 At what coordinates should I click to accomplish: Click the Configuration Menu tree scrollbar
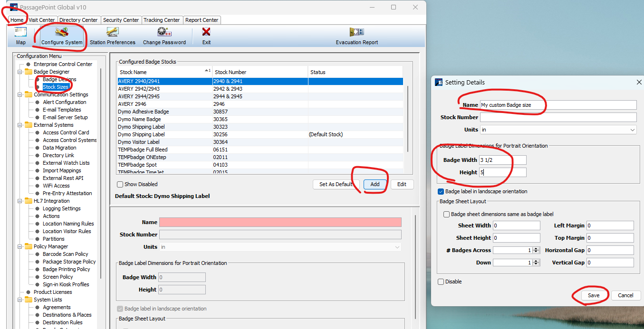(x=101, y=173)
